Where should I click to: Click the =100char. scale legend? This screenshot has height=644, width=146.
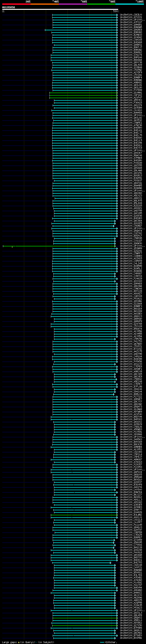[108, 642]
